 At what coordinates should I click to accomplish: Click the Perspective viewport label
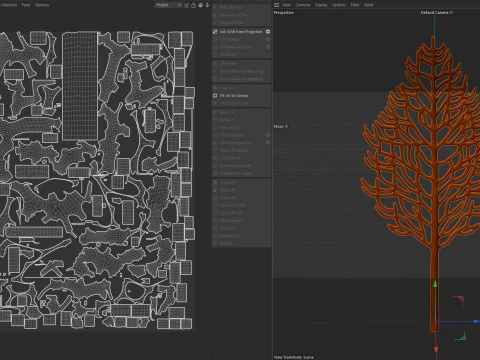[284, 13]
